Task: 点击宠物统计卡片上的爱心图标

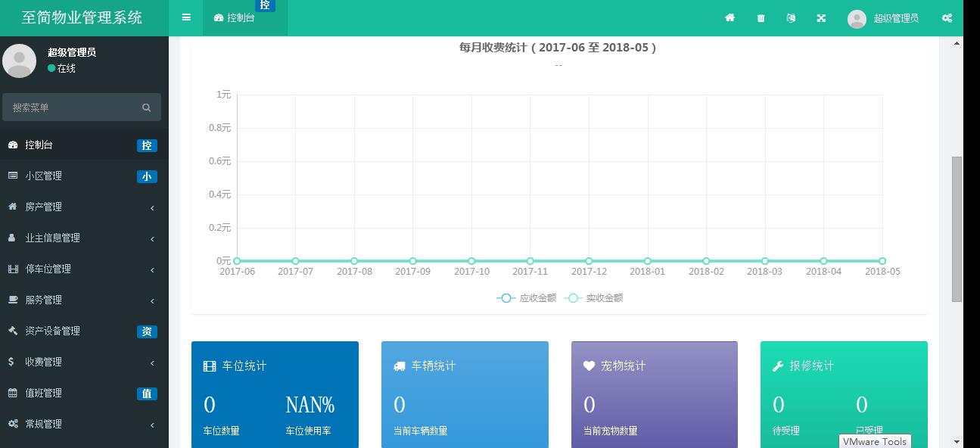Action: (590, 366)
